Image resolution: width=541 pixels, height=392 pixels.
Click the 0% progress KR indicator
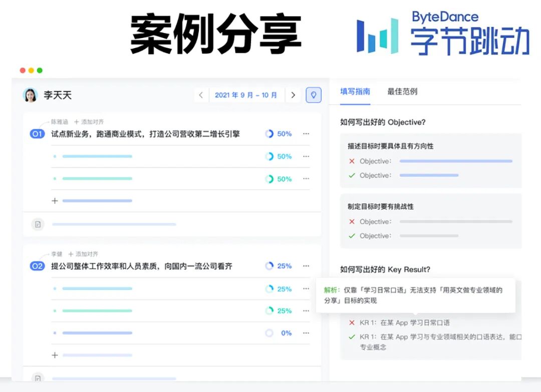coord(279,333)
